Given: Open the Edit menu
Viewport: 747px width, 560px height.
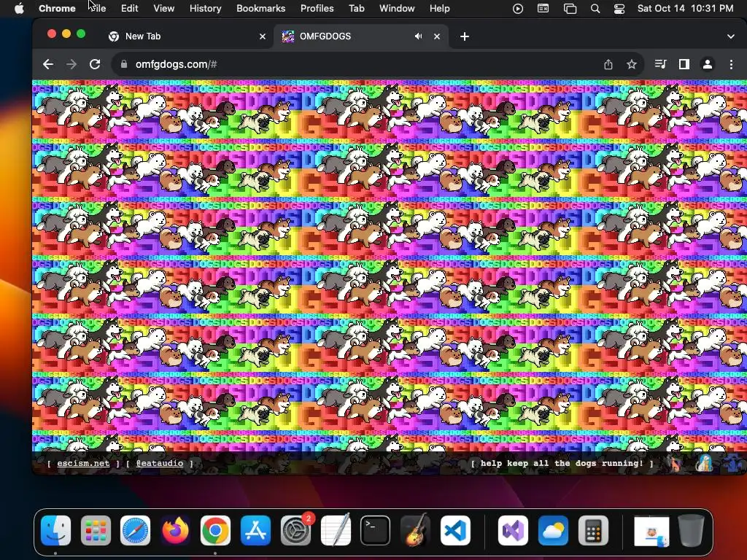Looking at the screenshot, I should pyautogui.click(x=129, y=8).
